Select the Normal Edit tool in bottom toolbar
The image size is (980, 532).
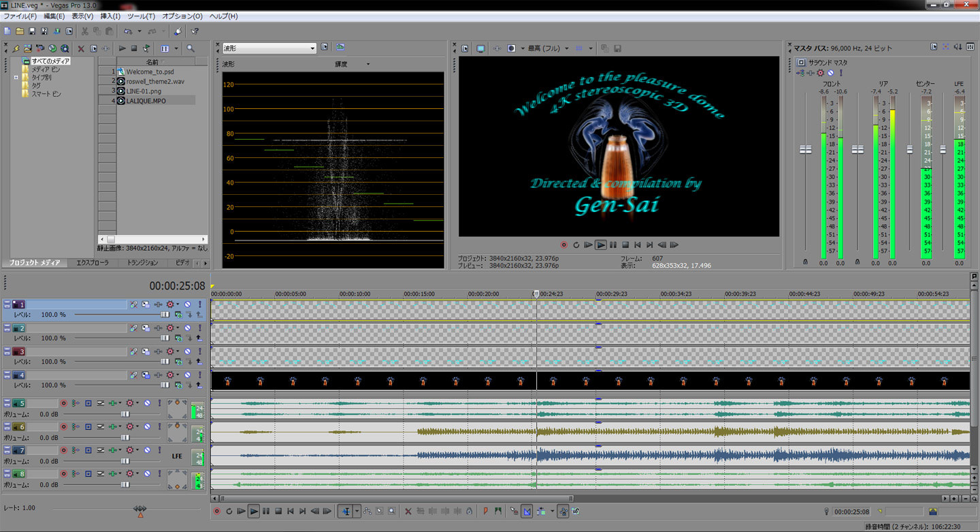(x=346, y=511)
